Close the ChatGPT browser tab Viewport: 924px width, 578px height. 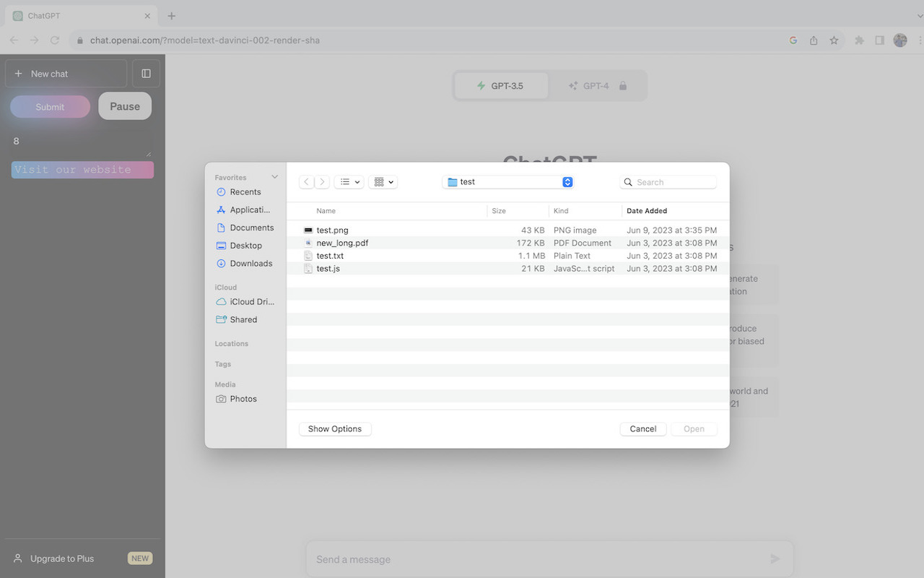pos(147,16)
